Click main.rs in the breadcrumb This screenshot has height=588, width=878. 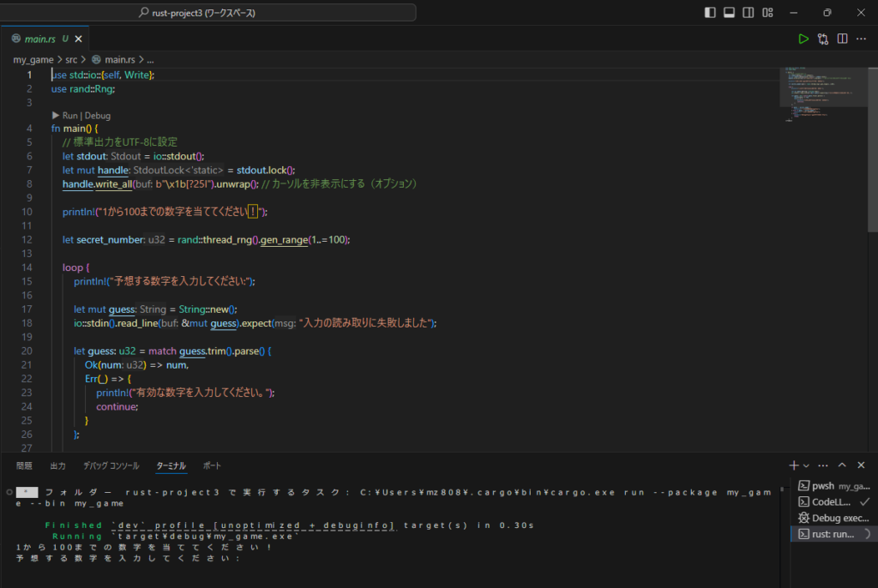pyautogui.click(x=120, y=59)
